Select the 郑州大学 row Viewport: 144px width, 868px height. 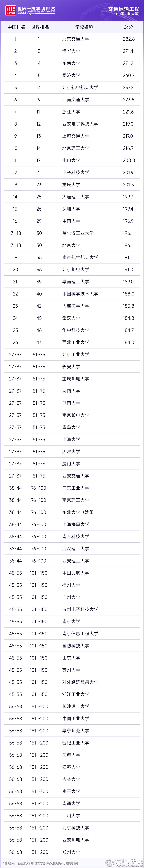72,852
